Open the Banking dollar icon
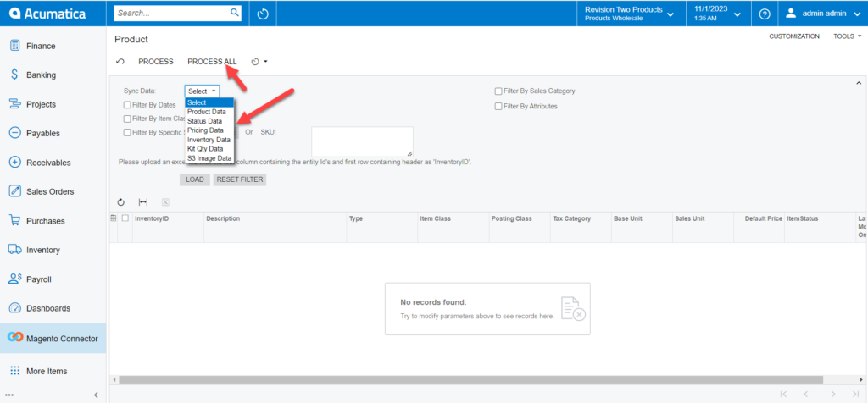Image resolution: width=868 pixels, height=403 pixels. click(15, 75)
